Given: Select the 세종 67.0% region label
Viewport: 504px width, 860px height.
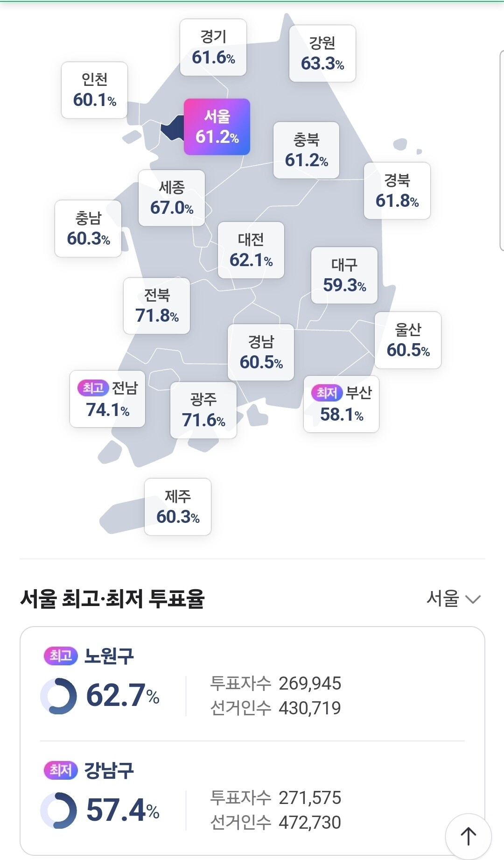Looking at the screenshot, I should coord(172,198).
